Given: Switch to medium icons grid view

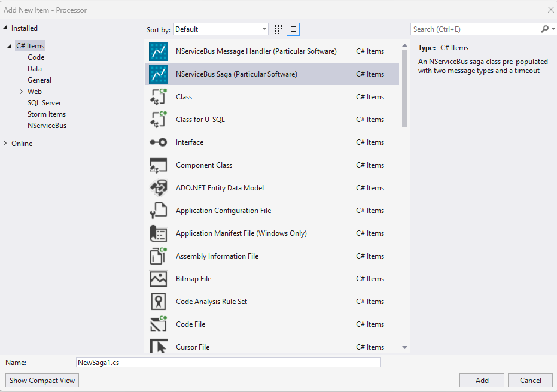Looking at the screenshot, I should point(279,29).
